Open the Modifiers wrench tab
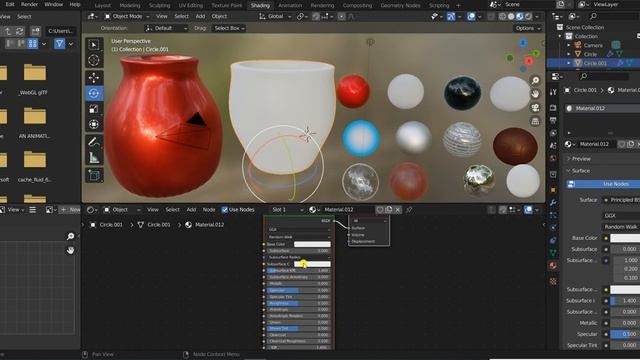The height and width of the screenshot is (360, 640). coord(553,202)
